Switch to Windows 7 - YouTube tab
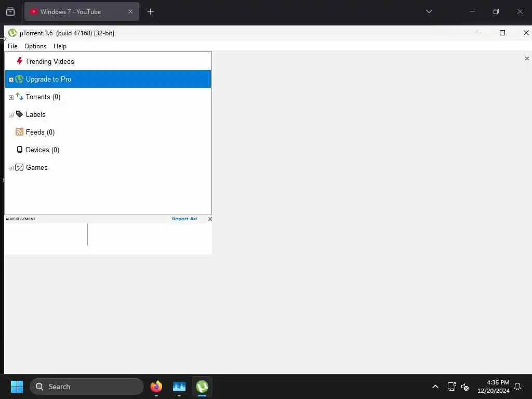The height and width of the screenshot is (399, 532). tap(82, 12)
